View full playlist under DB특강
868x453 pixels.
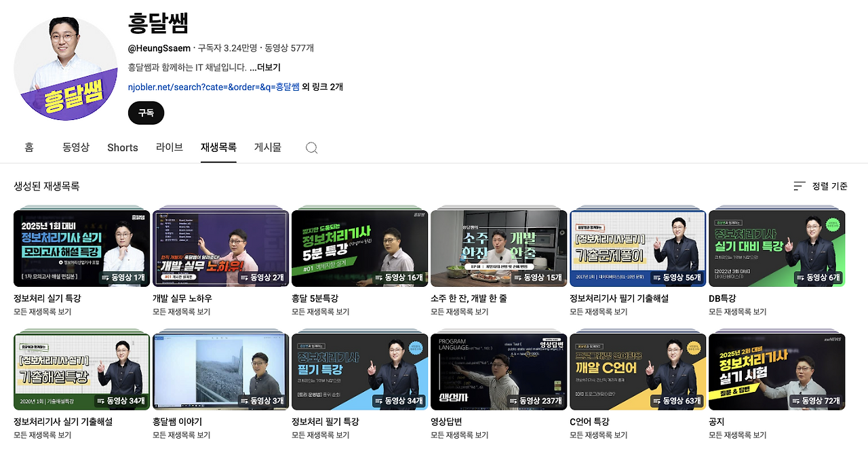pos(738,312)
